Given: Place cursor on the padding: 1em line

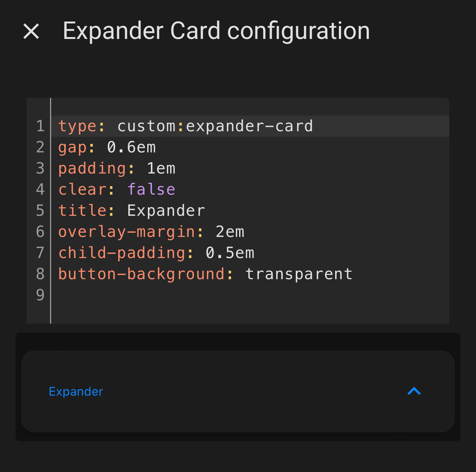Looking at the screenshot, I should (117, 168).
